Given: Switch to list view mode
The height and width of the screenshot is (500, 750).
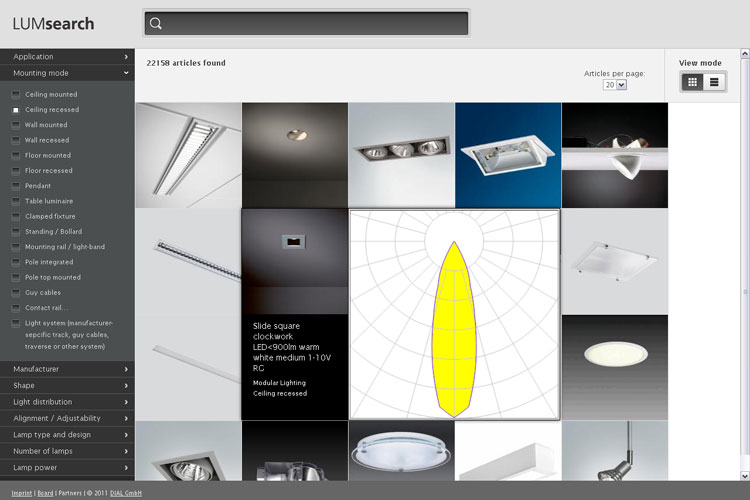Looking at the screenshot, I should [714, 82].
